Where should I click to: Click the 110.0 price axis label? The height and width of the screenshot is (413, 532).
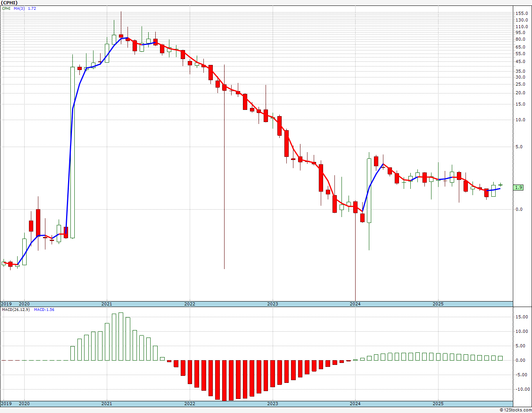point(521,27)
